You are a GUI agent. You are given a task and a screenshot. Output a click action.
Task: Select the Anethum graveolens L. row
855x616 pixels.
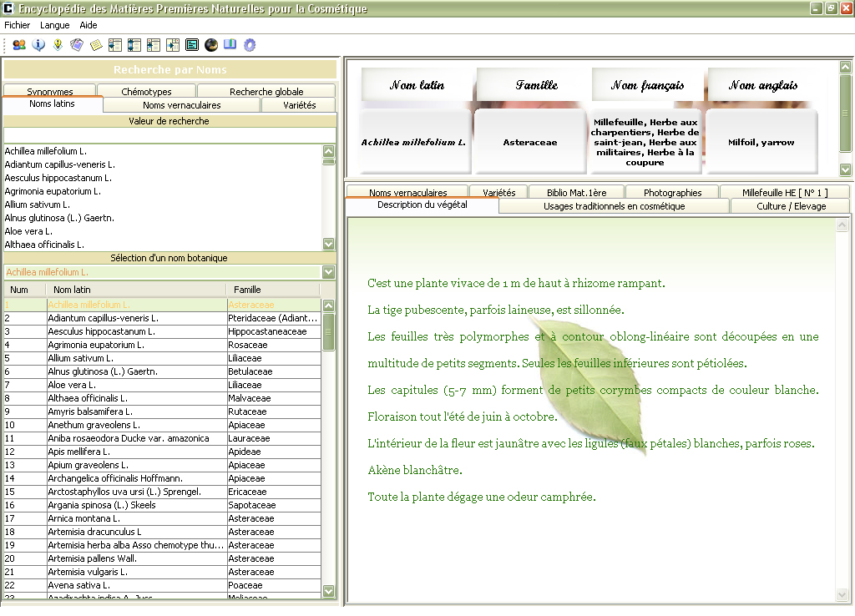tap(162, 425)
